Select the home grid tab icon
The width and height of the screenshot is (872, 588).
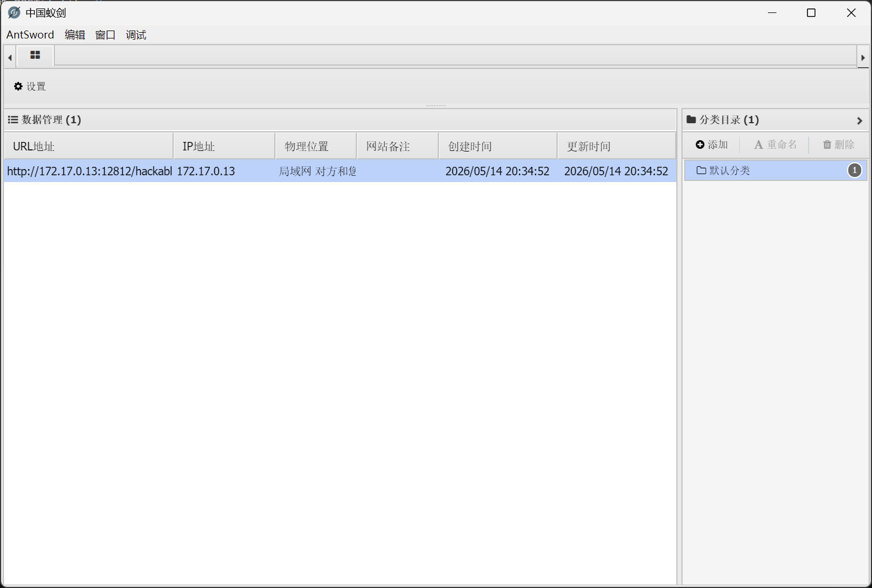(x=35, y=55)
